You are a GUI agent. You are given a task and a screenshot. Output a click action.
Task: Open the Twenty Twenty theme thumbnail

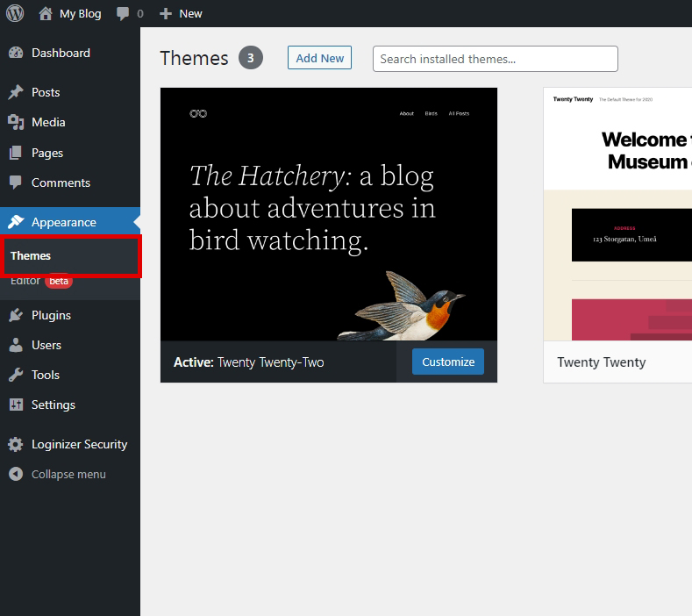[x=617, y=214]
